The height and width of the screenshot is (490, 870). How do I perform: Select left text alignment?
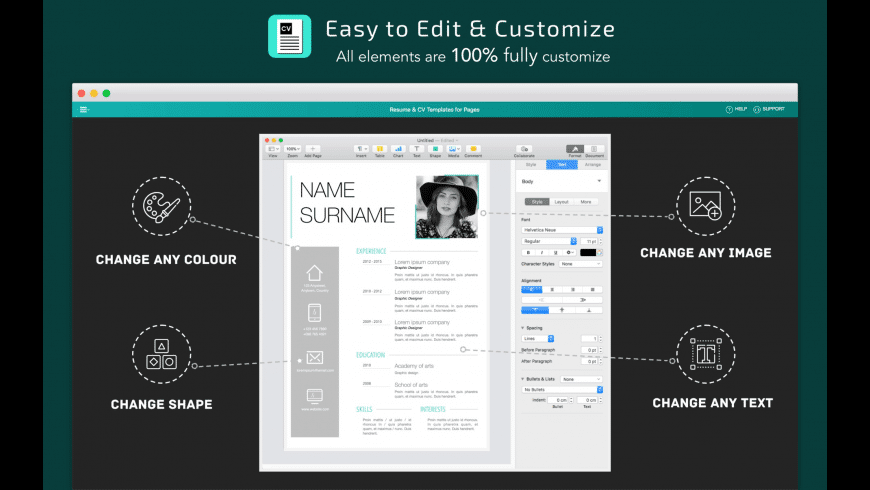(532, 290)
